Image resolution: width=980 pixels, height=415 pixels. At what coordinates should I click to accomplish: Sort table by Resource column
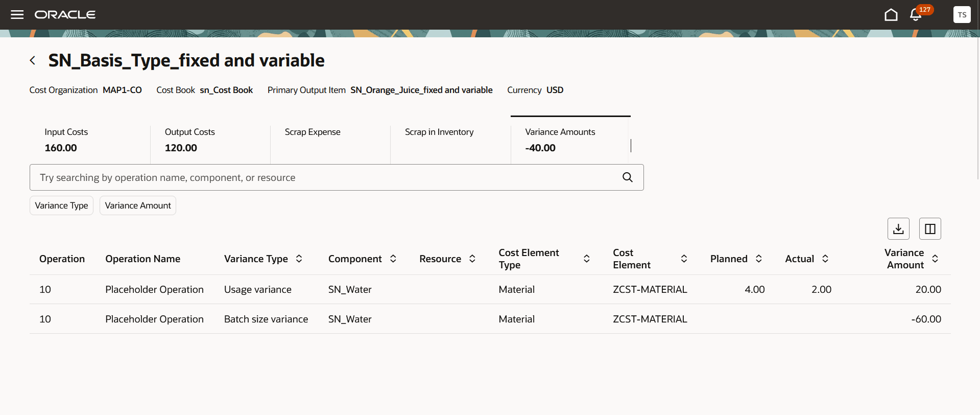click(x=472, y=259)
